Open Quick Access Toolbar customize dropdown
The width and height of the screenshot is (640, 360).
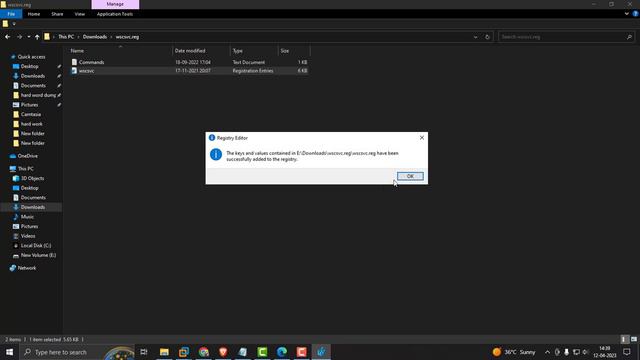(x=14, y=24)
